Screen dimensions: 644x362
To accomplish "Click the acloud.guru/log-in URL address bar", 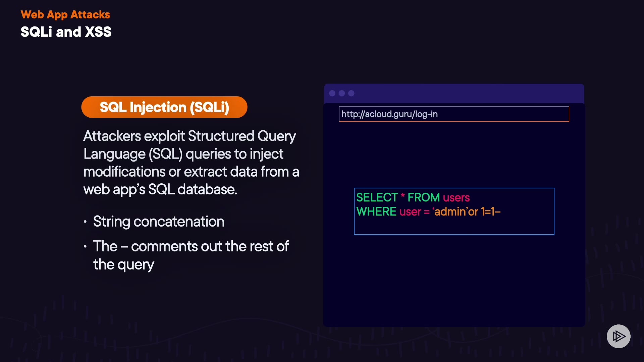I will click(x=453, y=114).
